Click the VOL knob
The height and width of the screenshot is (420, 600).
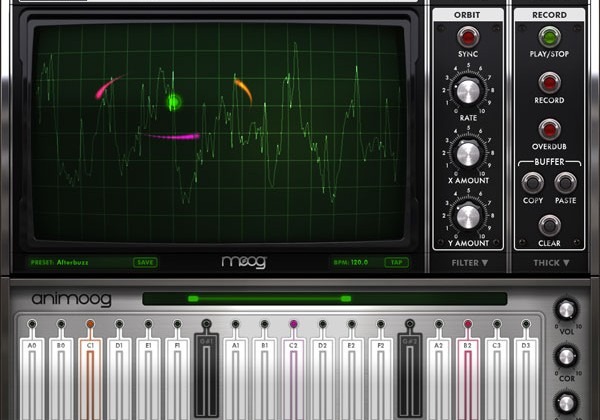coord(566,309)
